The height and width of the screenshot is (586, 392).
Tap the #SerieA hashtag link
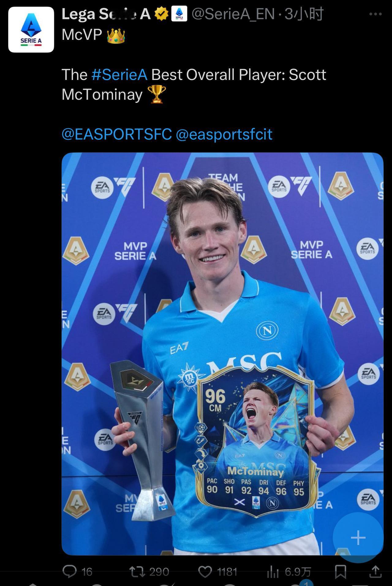click(119, 74)
